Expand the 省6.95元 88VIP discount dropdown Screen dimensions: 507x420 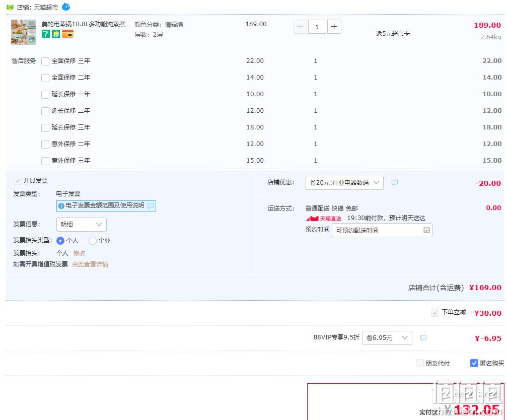[387, 338]
